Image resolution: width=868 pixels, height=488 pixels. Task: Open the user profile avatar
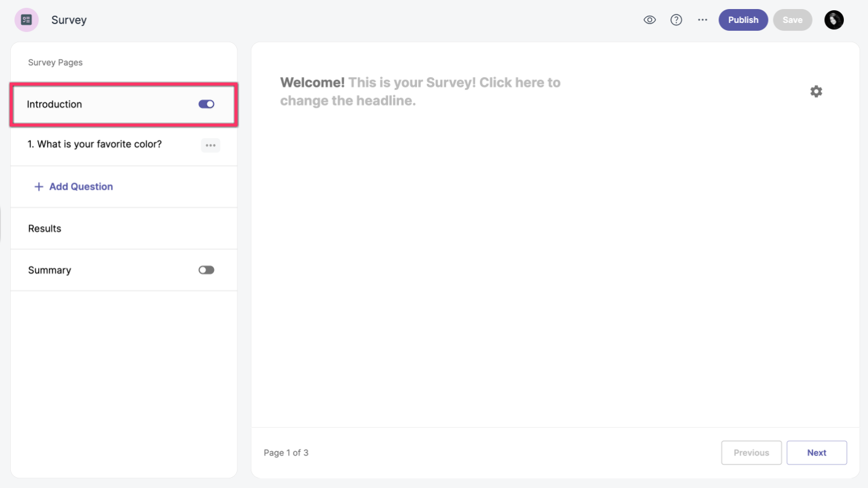[834, 20]
